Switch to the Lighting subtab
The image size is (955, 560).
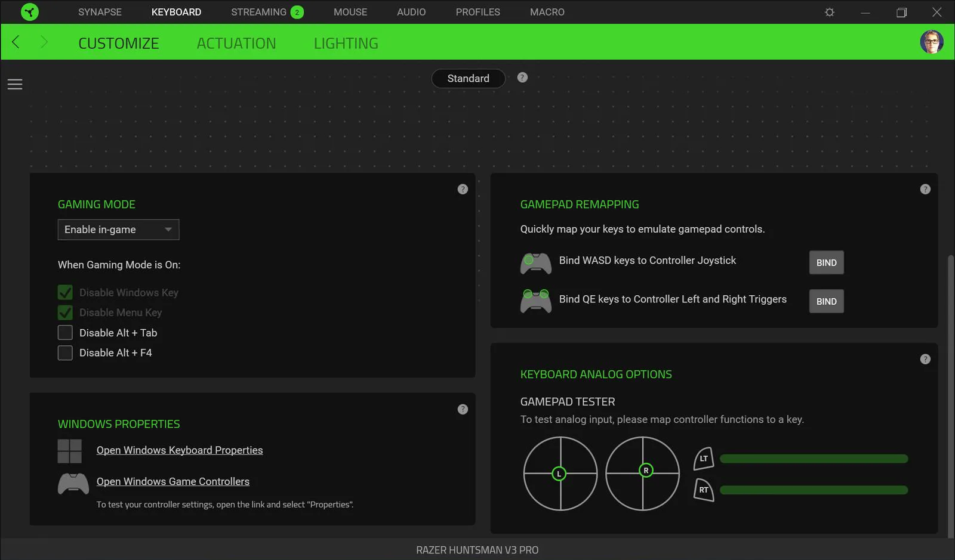click(346, 44)
